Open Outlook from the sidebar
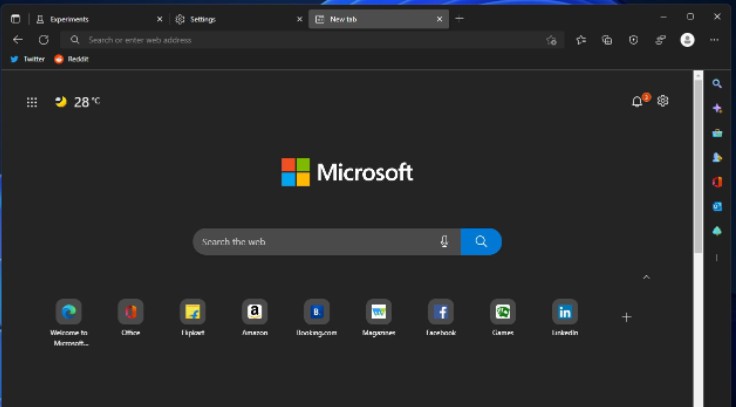Screen dimensions: 736x407 point(717,206)
